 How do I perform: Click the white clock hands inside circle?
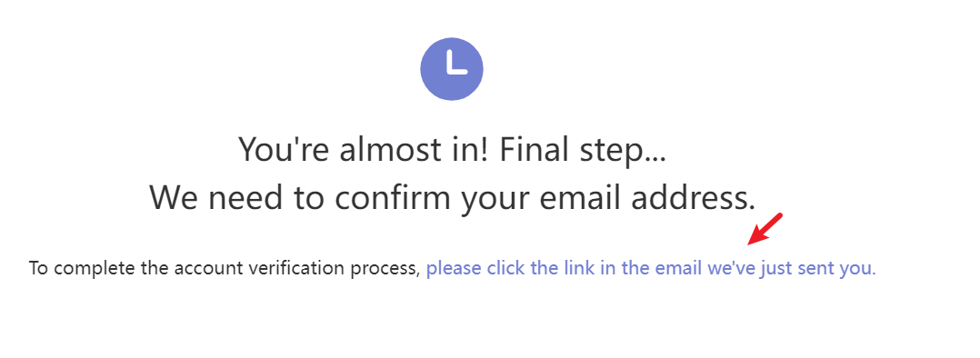456,63
